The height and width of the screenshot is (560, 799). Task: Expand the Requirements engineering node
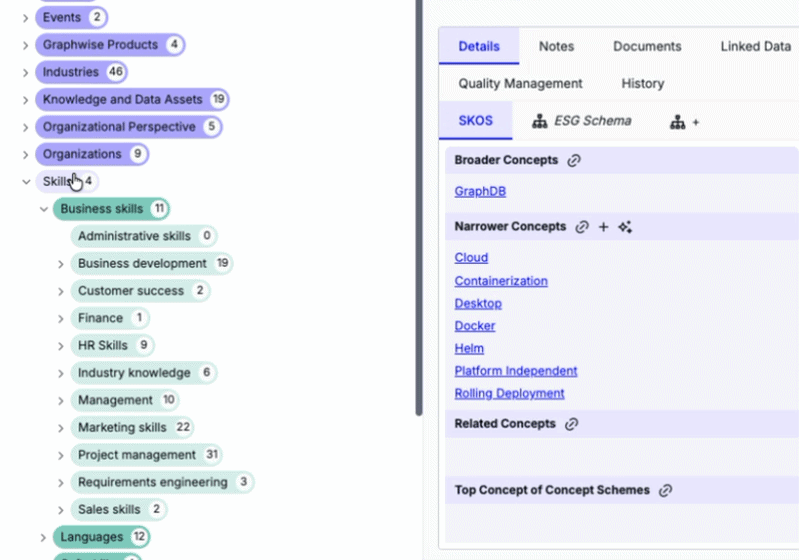tap(61, 483)
